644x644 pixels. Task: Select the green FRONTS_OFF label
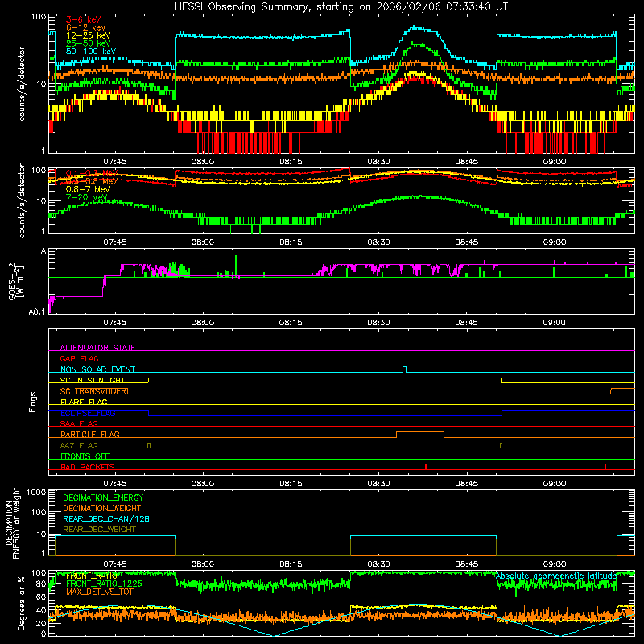tap(85, 456)
